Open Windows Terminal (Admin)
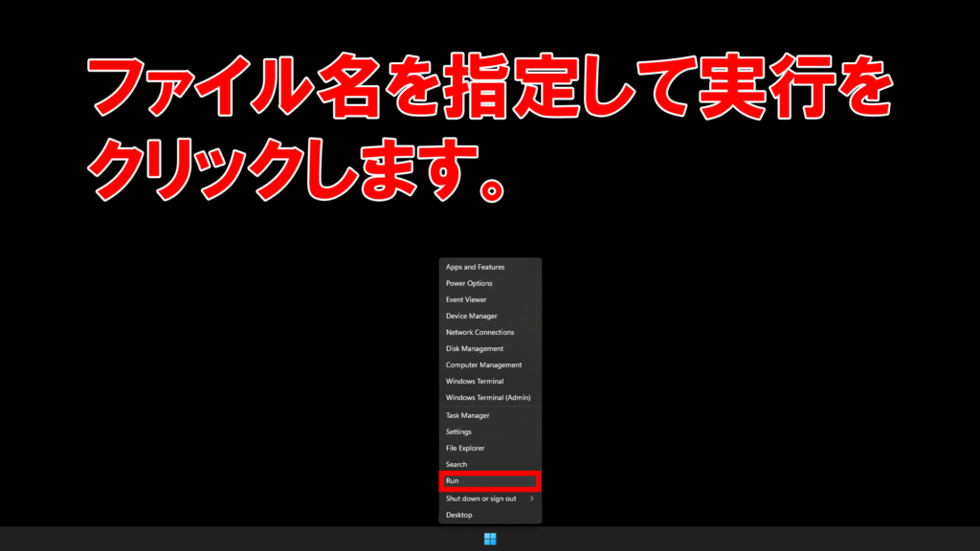This screenshot has width=980, height=551. click(x=488, y=397)
